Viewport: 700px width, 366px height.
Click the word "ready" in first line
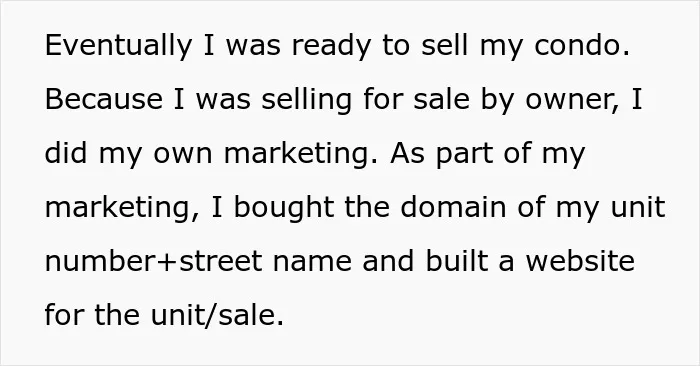[x=331, y=46]
